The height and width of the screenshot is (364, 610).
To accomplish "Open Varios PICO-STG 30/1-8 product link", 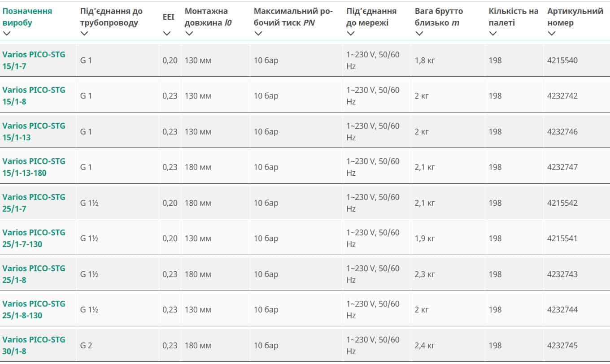I will [34, 345].
